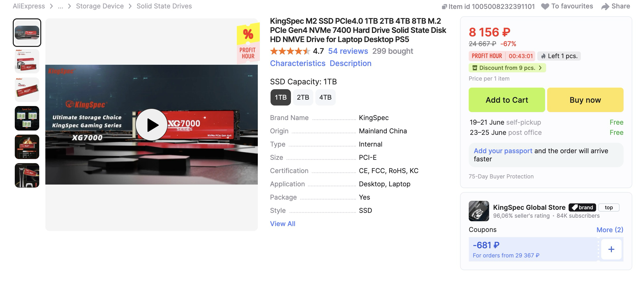This screenshot has width=644, height=287.
Task: Jump to the Characteristics tab
Action: [x=298, y=63]
